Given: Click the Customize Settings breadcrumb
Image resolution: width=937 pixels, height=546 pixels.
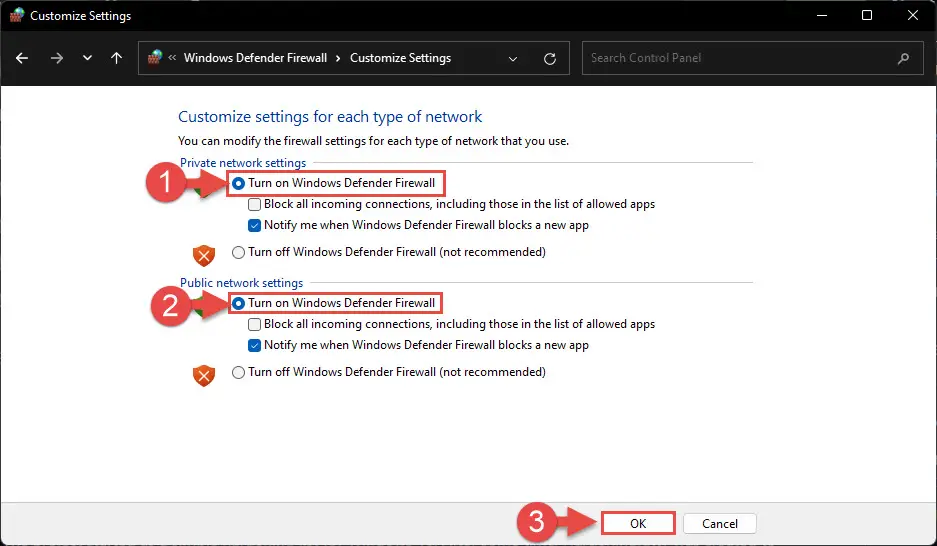Looking at the screenshot, I should point(400,58).
